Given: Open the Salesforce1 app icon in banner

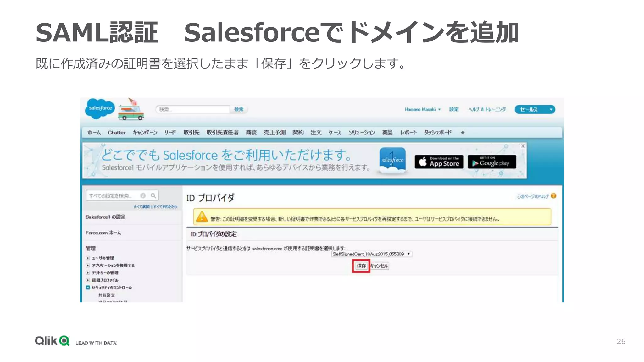Looking at the screenshot, I should 392,160.
